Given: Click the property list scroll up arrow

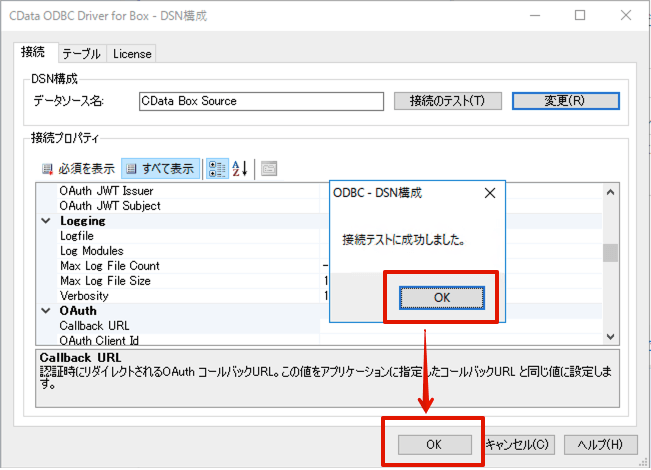Looking at the screenshot, I should pos(610,192).
